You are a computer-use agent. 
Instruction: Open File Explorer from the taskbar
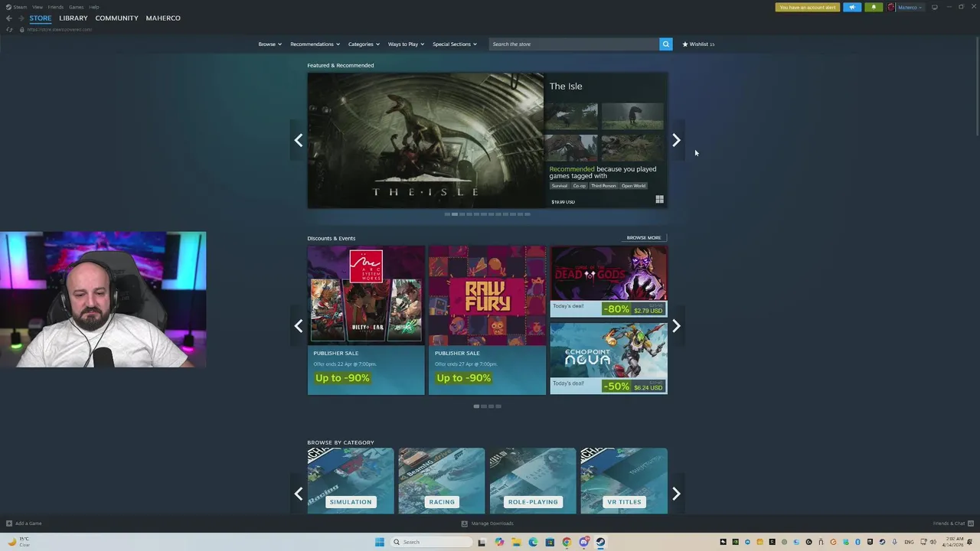click(x=516, y=542)
